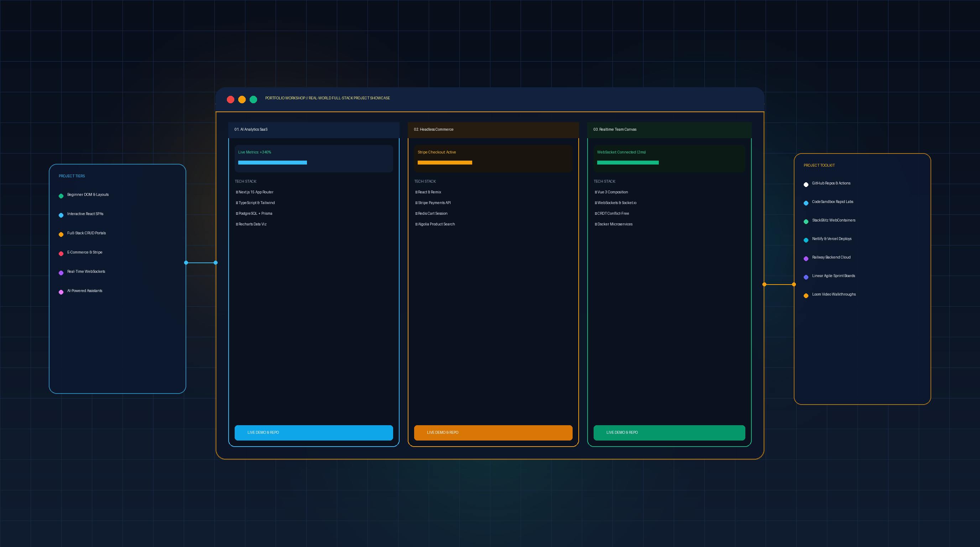Click pink dot beside AI-Powered Assistants
The height and width of the screenshot is (547, 980).
pyautogui.click(x=61, y=292)
